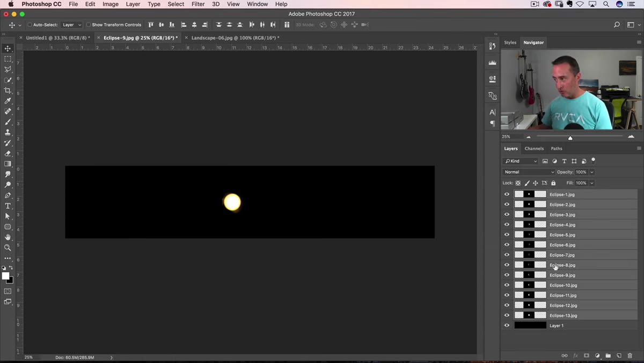Click the foreground color swatch

point(5,276)
